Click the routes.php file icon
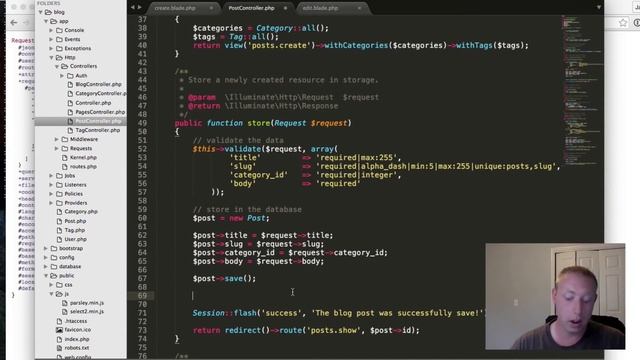The width and height of the screenshot is (640, 360). point(64,167)
